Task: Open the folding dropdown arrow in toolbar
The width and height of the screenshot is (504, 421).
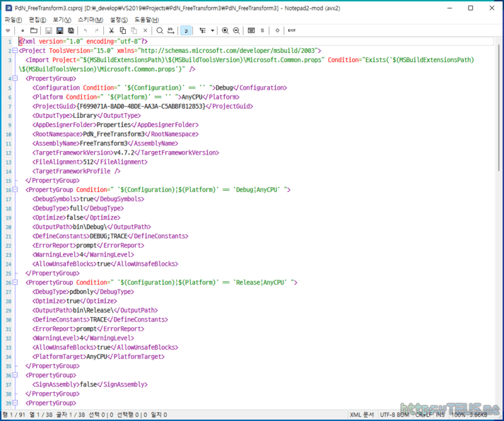Action: (x=213, y=30)
